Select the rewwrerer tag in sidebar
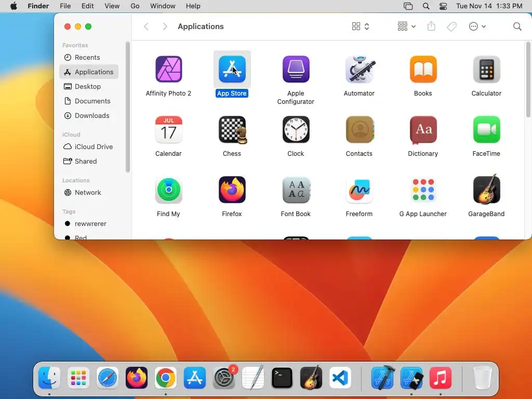 [89, 223]
